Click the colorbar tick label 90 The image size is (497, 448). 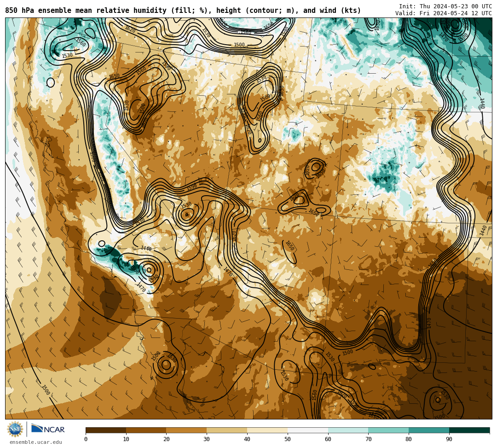click(x=449, y=439)
